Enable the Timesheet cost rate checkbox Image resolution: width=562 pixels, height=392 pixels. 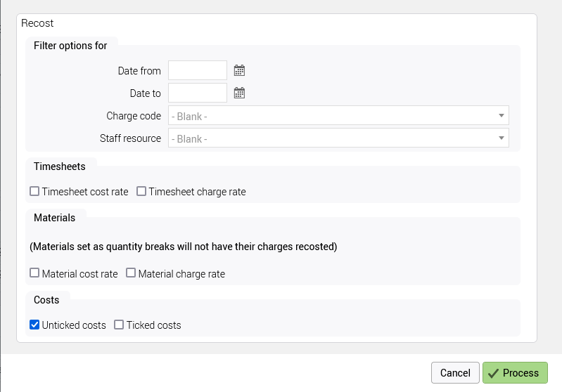click(x=34, y=191)
